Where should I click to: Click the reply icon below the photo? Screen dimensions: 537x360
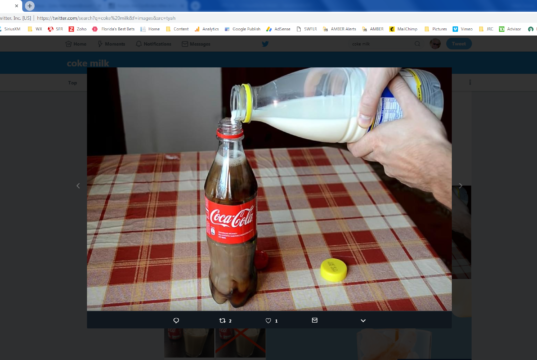[x=176, y=320]
